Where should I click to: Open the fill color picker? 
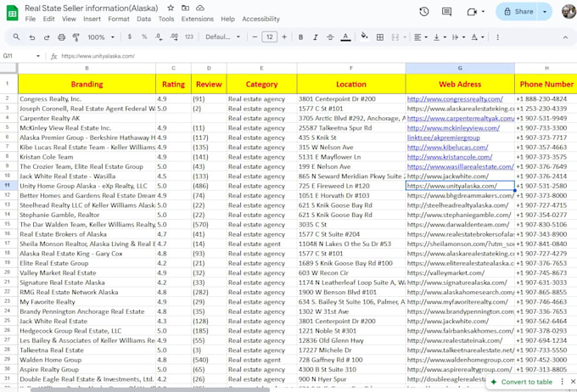(x=364, y=36)
